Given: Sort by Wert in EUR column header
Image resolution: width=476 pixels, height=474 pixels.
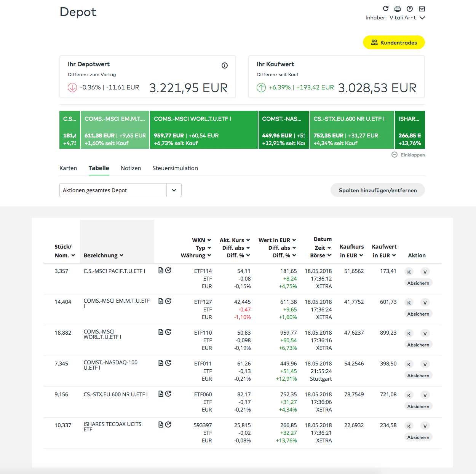Looking at the screenshot, I should (x=277, y=240).
